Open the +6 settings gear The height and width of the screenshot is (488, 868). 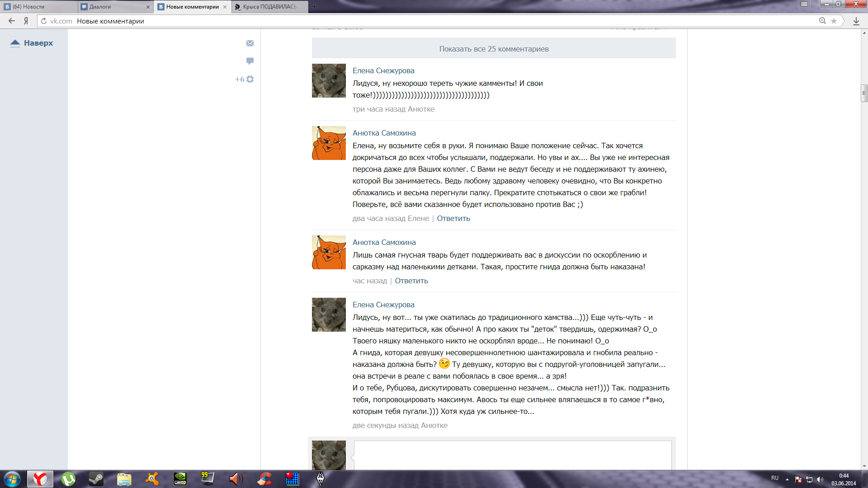click(x=250, y=79)
